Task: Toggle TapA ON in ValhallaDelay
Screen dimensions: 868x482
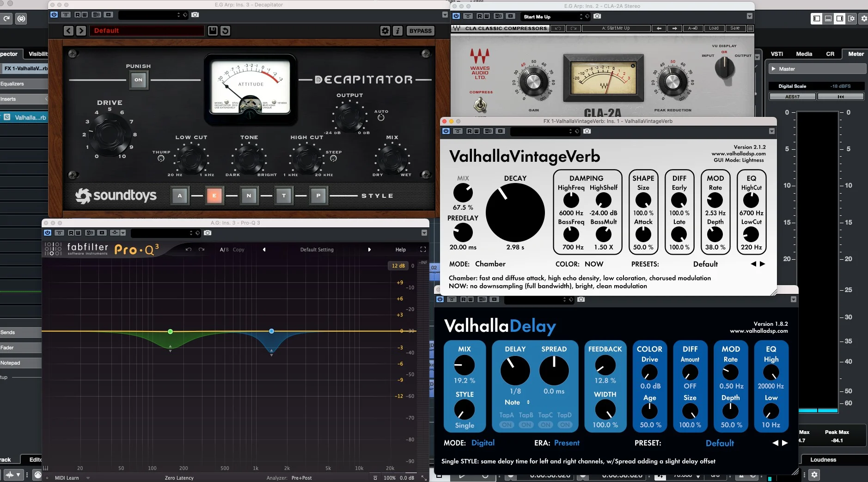Action: click(x=507, y=425)
